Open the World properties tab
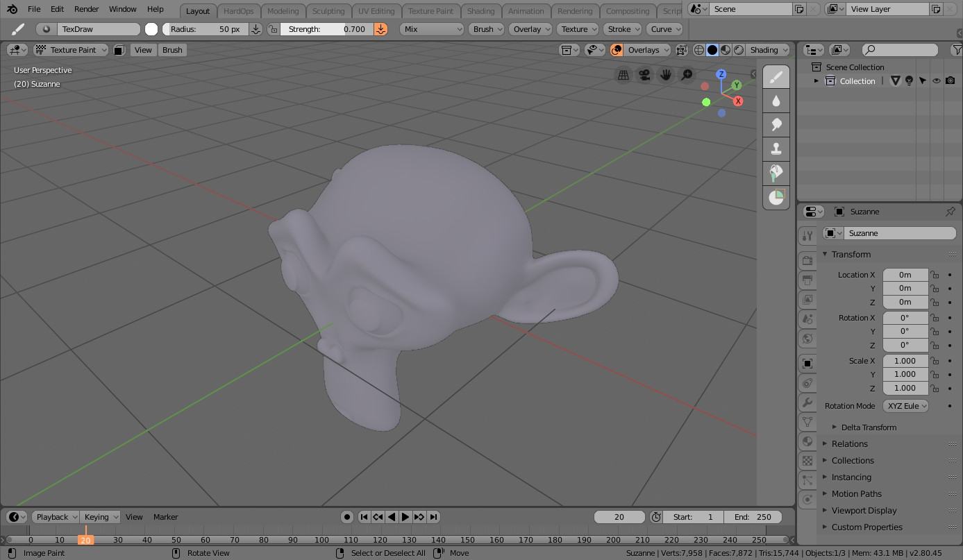This screenshot has width=963, height=560. click(x=807, y=339)
